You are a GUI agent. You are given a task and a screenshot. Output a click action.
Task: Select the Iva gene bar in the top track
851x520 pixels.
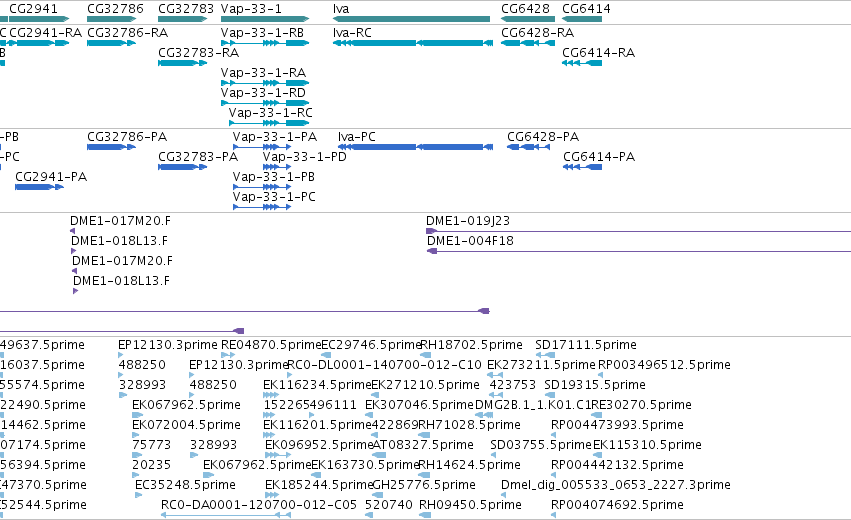point(411,19)
